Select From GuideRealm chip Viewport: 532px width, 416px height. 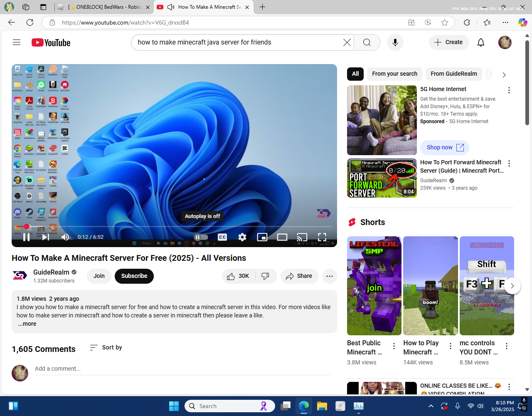tap(454, 74)
